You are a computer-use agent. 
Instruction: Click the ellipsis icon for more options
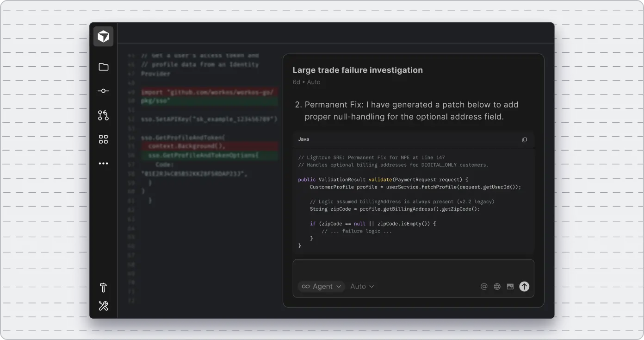[x=103, y=163]
